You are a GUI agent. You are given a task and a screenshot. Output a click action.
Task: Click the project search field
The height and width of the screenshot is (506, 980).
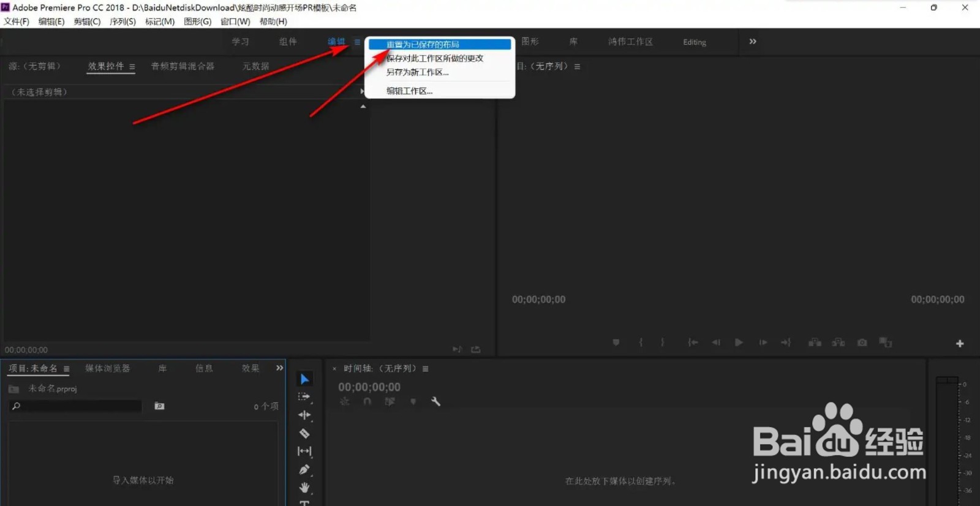(x=75, y=406)
